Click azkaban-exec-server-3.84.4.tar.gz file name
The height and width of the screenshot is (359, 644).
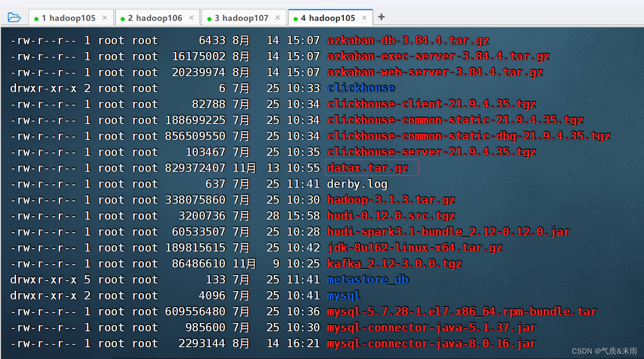pyautogui.click(x=438, y=56)
